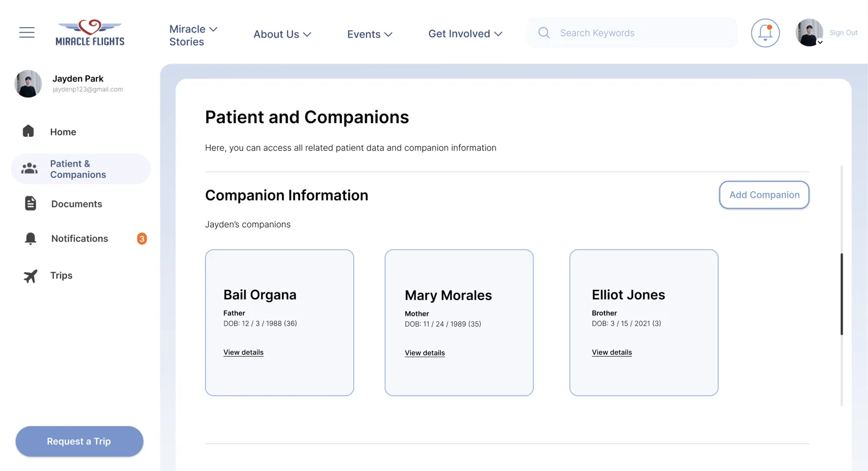Click the Trips airplane icon

click(30, 276)
